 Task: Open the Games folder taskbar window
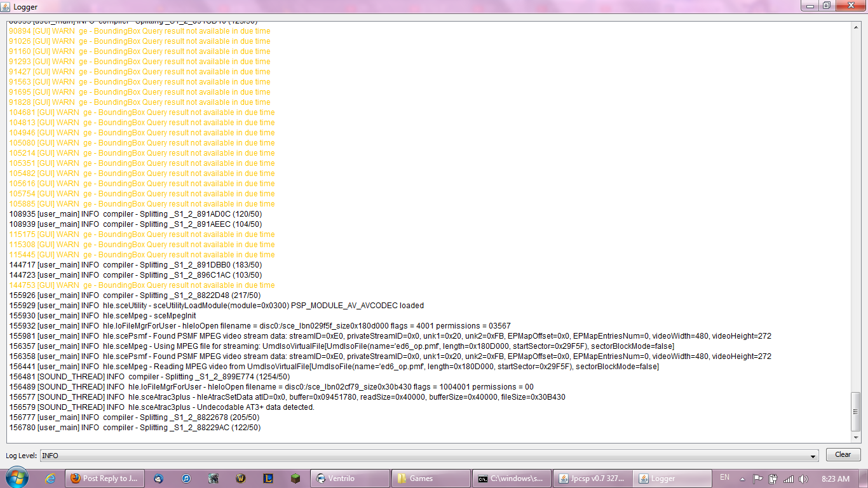[x=431, y=478]
